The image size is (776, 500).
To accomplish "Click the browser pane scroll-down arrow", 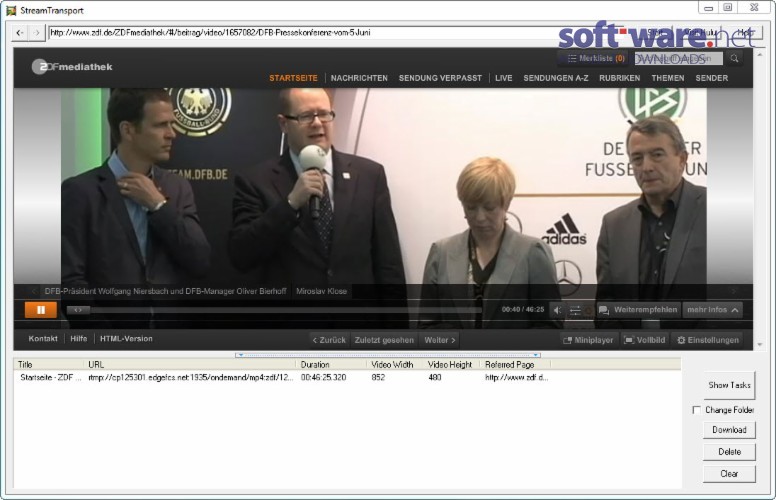I will point(760,345).
